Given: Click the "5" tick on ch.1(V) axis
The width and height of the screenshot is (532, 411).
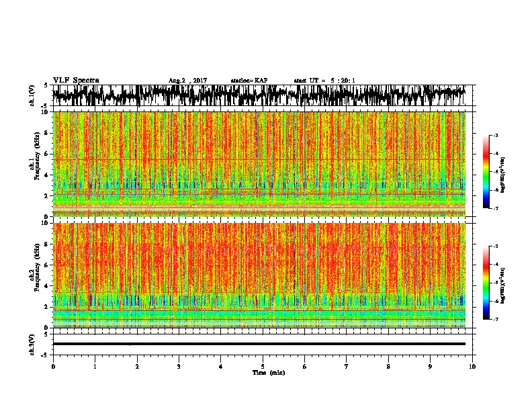Looking at the screenshot, I should (x=46, y=85).
